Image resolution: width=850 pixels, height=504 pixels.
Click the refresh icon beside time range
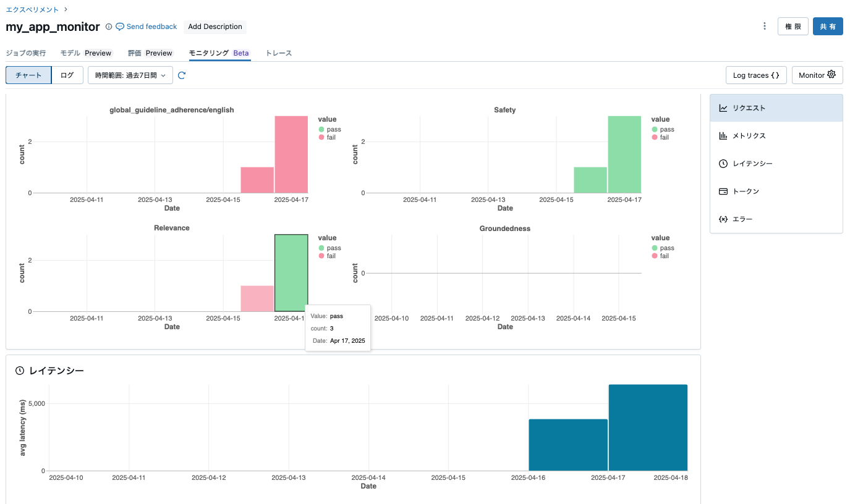182,75
